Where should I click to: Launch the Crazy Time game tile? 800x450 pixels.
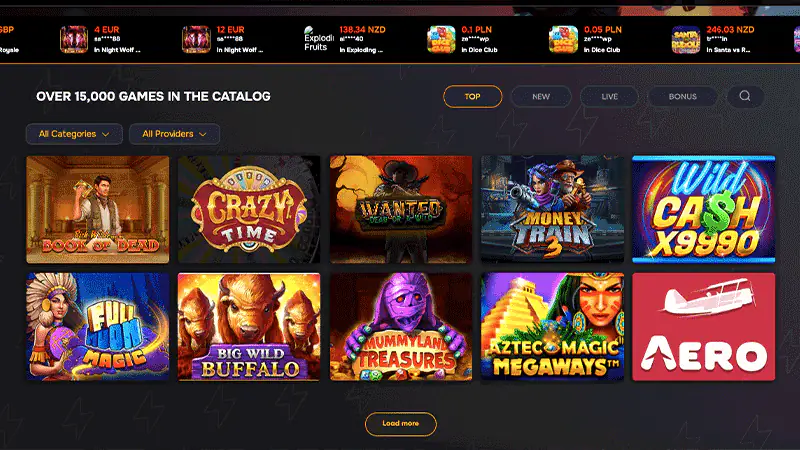[249, 209]
